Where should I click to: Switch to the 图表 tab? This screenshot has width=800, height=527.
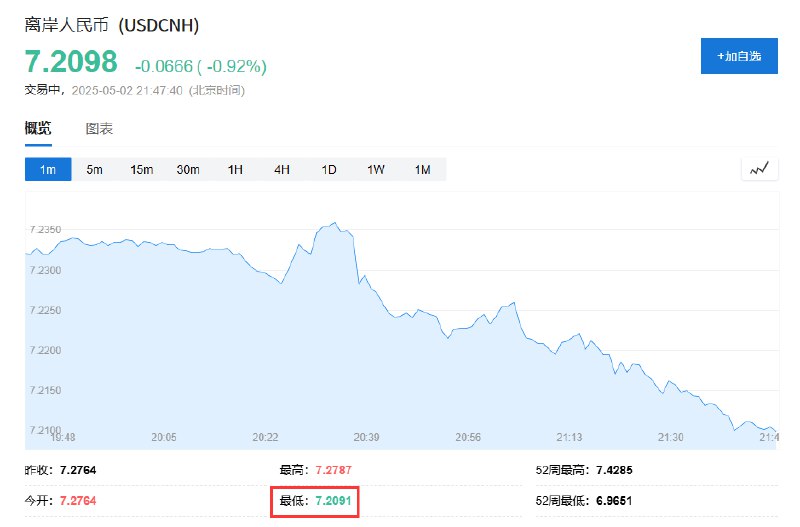click(99, 129)
